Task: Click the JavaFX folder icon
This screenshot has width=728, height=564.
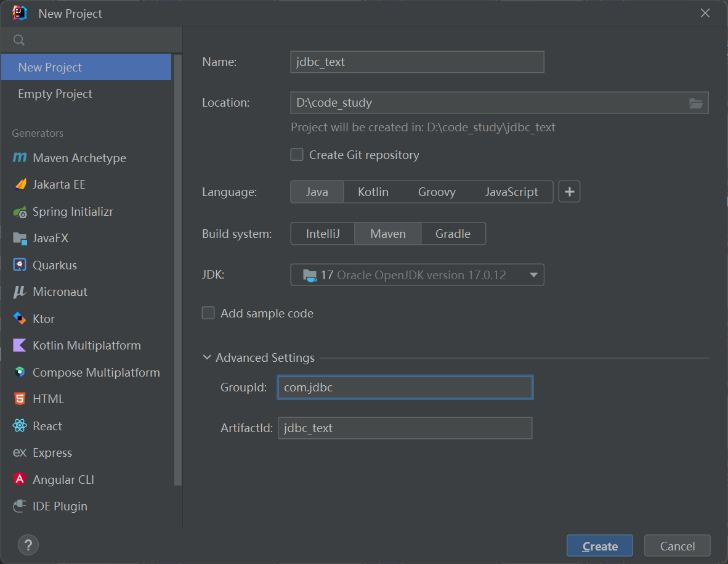Action: click(20, 239)
